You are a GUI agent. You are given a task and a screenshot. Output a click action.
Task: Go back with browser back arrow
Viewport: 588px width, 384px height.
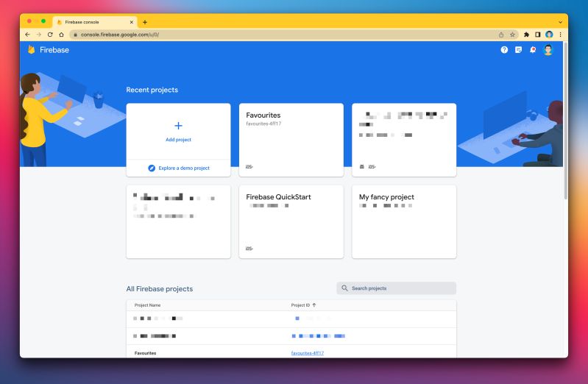pyautogui.click(x=27, y=35)
